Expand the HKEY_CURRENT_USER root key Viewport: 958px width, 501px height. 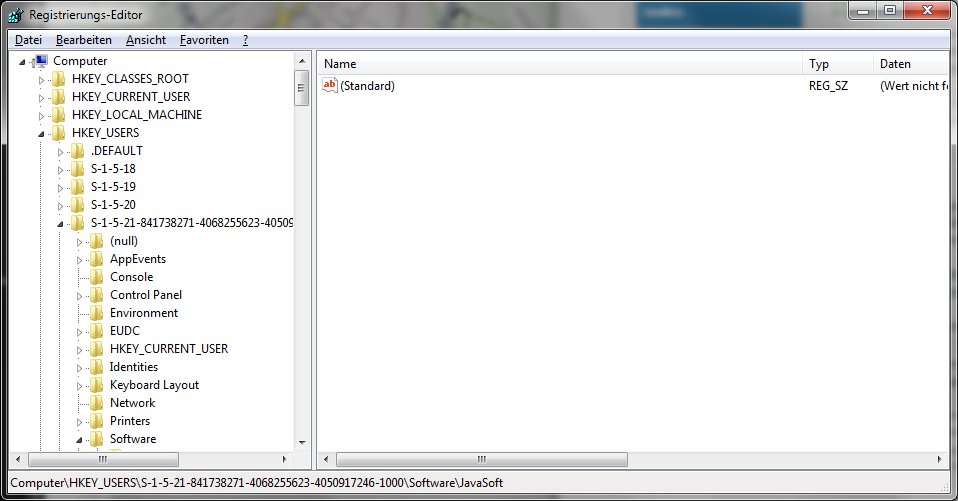pos(41,97)
